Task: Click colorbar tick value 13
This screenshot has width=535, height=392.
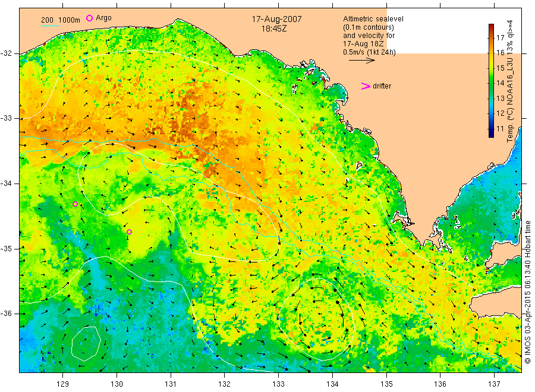Action: 500,98
